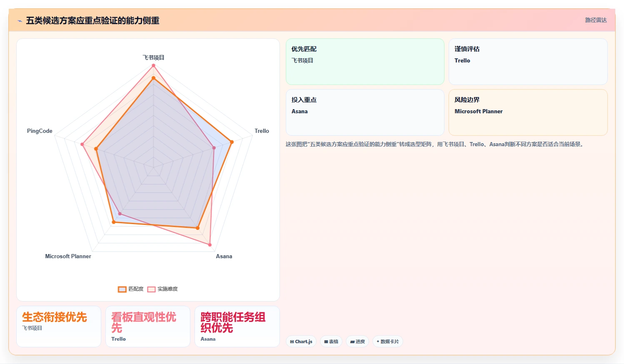
Task: Click the 五类候选方案应重点验证的能力侧重 header title
Action: 92,20
